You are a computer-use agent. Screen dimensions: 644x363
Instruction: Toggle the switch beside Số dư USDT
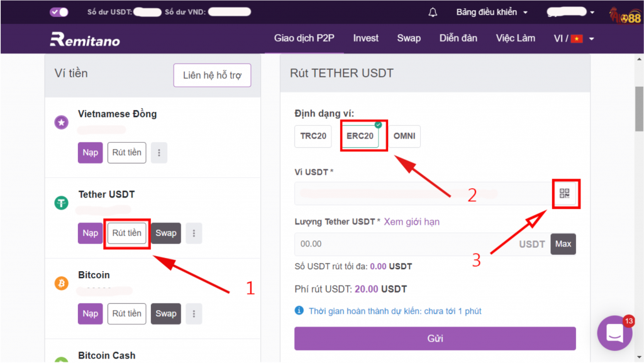58,12
